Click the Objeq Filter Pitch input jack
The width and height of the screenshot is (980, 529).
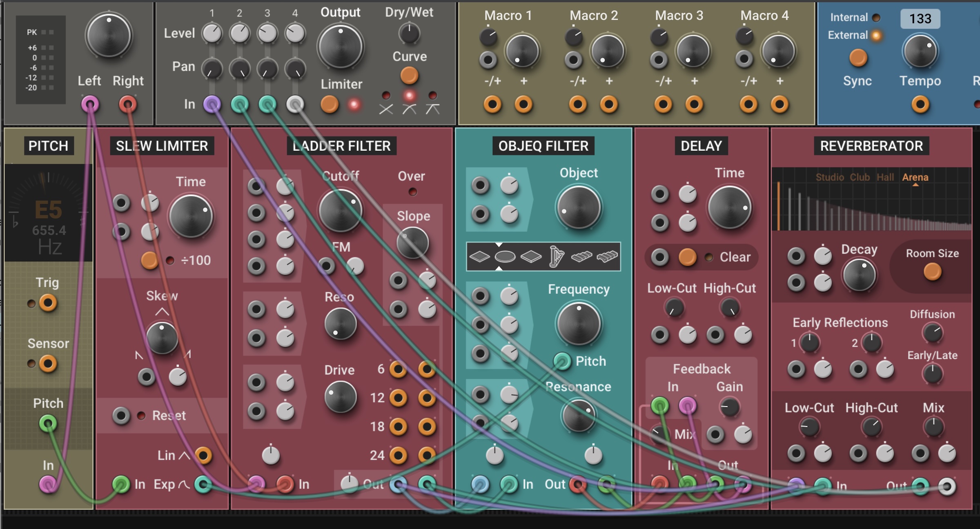[x=562, y=361]
